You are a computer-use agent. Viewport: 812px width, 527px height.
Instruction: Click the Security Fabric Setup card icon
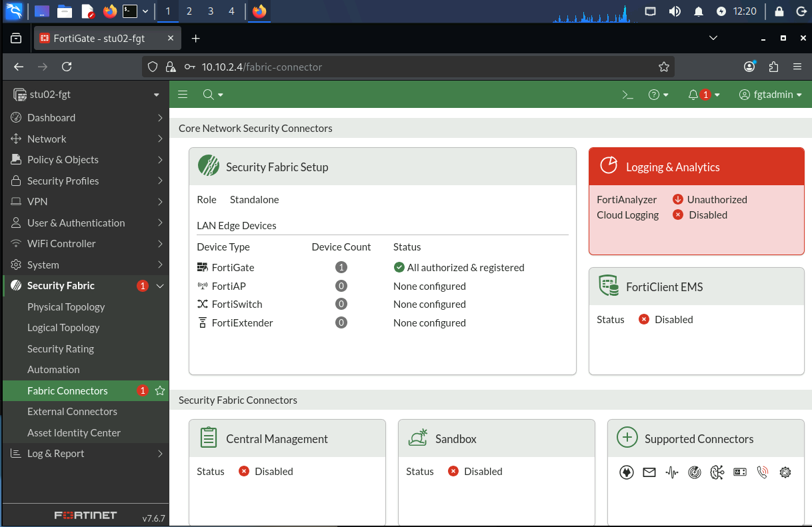(x=209, y=166)
